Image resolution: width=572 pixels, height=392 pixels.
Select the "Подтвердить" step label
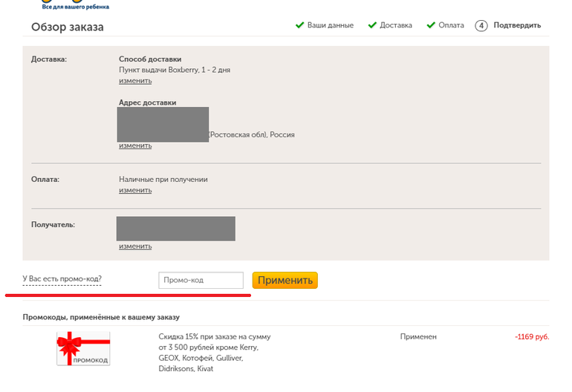click(517, 25)
